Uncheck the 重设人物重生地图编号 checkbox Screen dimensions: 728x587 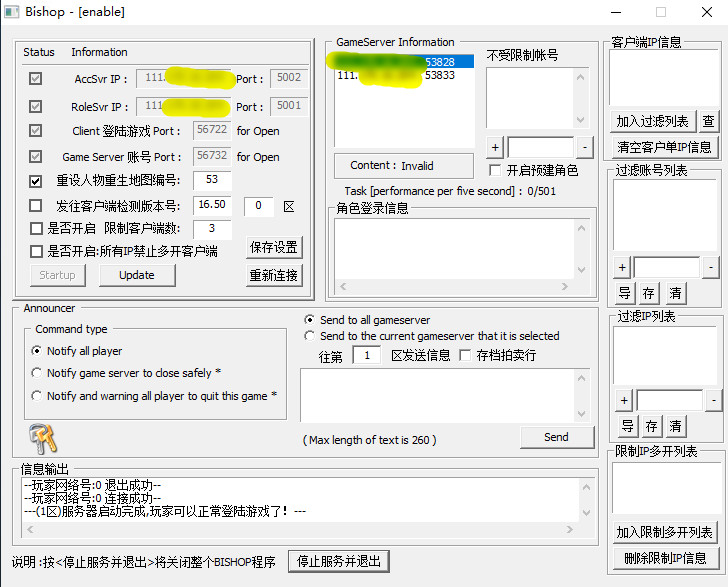click(36, 181)
